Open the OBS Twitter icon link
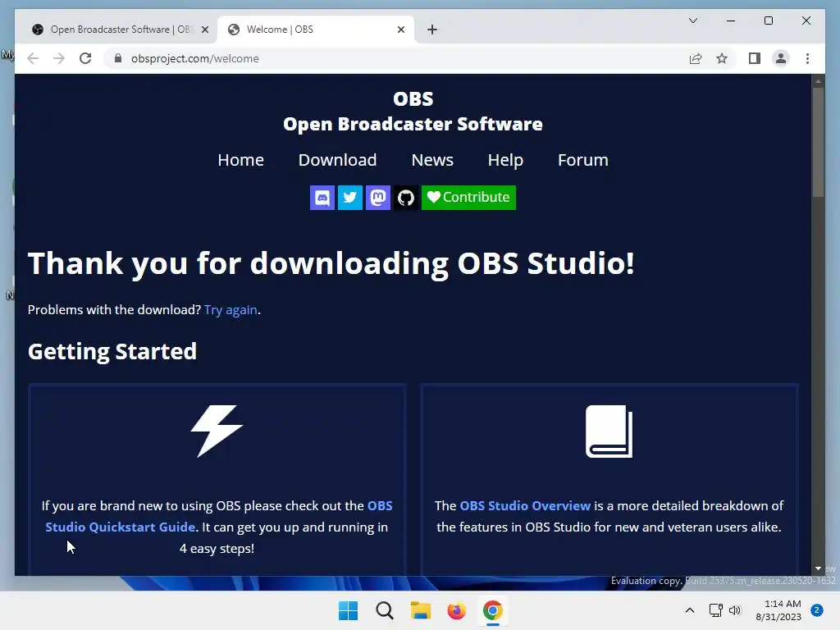Image resolution: width=840 pixels, height=630 pixels. click(x=349, y=198)
